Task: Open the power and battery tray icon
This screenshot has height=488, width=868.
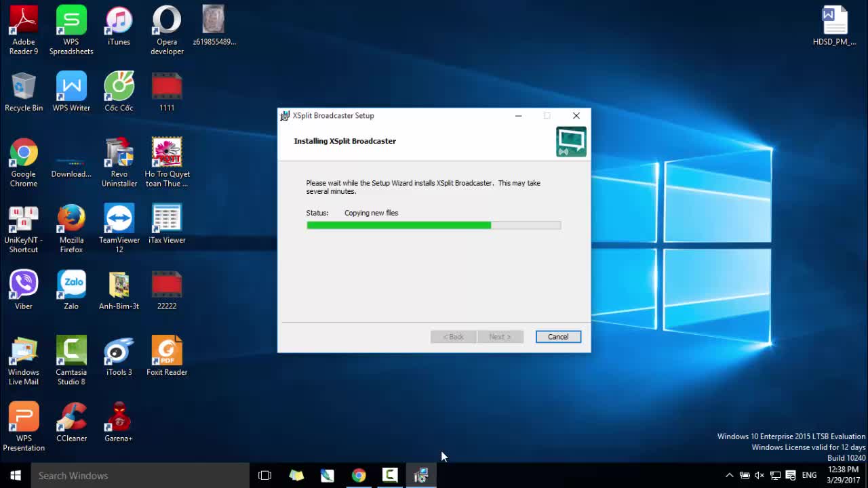Action: tap(745, 476)
